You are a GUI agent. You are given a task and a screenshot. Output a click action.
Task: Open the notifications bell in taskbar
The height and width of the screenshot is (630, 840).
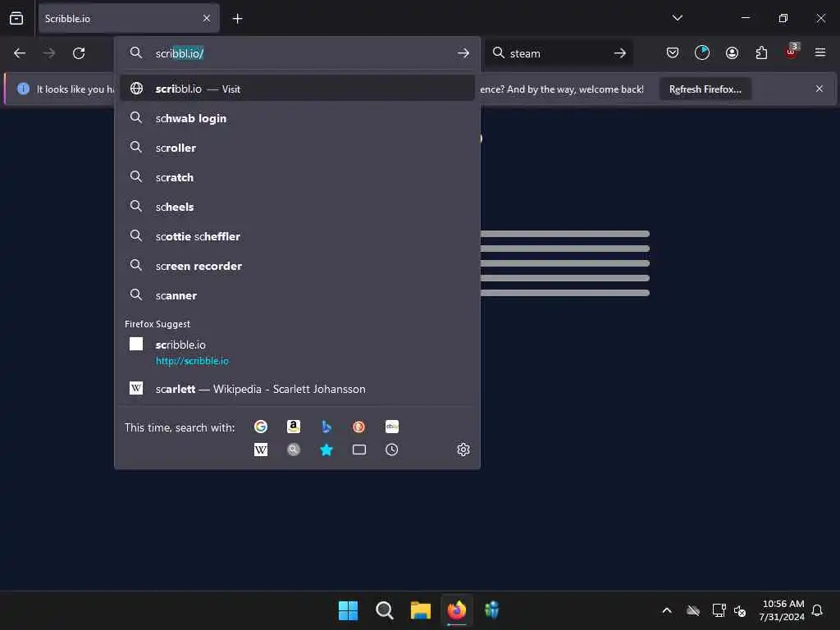click(x=817, y=610)
